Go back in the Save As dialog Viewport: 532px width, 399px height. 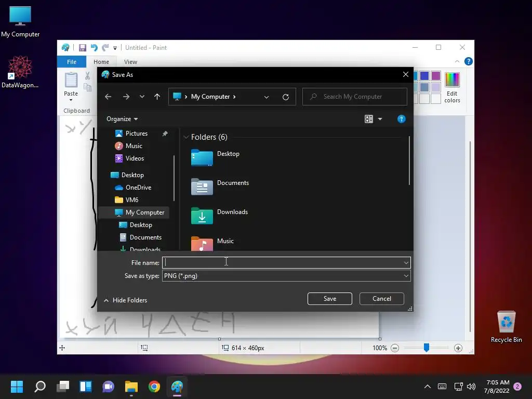point(108,97)
